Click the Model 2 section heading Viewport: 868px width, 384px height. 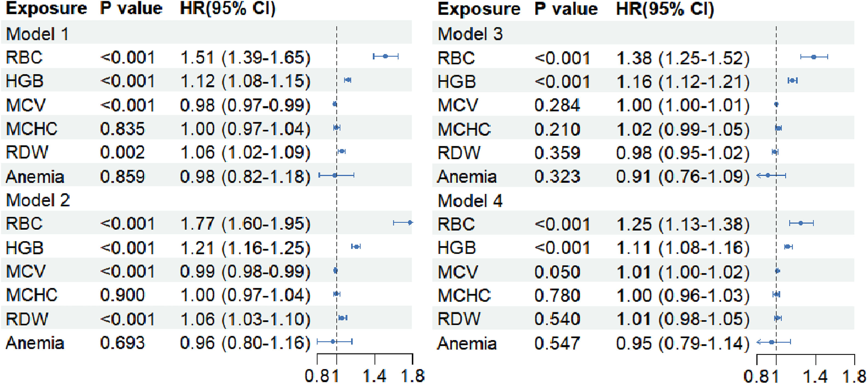coord(38,200)
